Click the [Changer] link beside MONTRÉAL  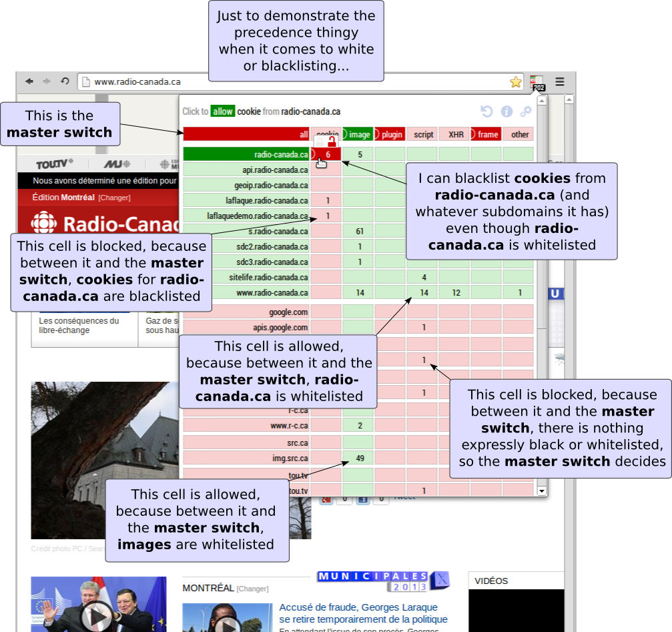[252, 589]
